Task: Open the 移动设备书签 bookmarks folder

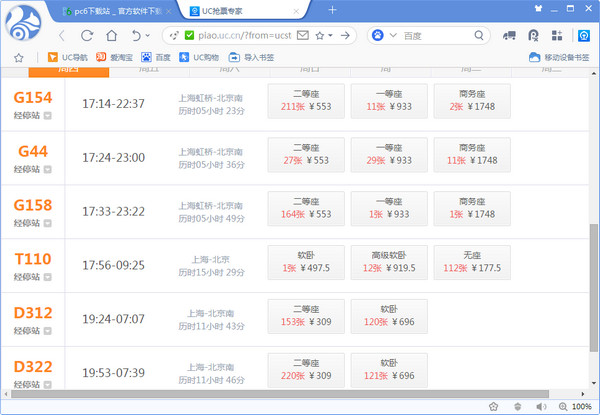Action: pyautogui.click(x=559, y=57)
